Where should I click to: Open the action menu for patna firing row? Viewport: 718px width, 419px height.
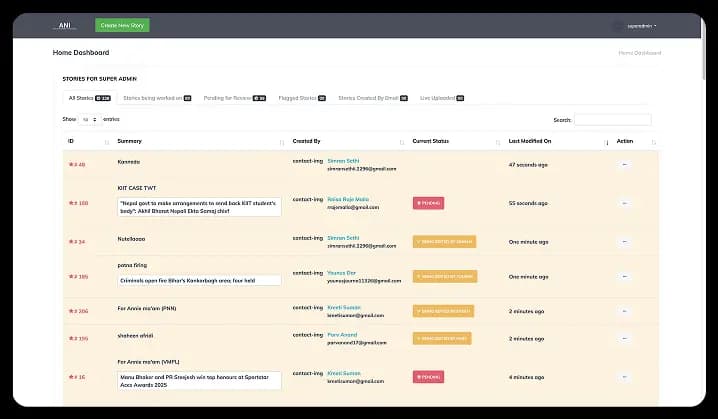click(x=625, y=276)
